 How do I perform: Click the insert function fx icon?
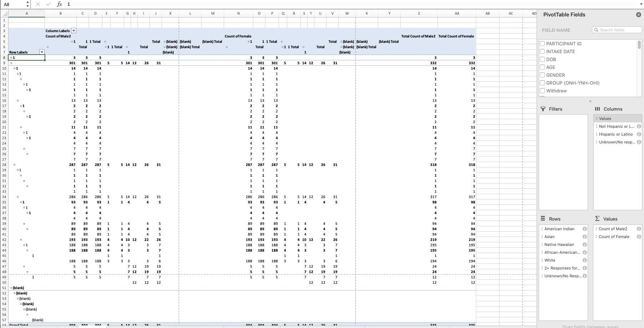pos(60,4)
